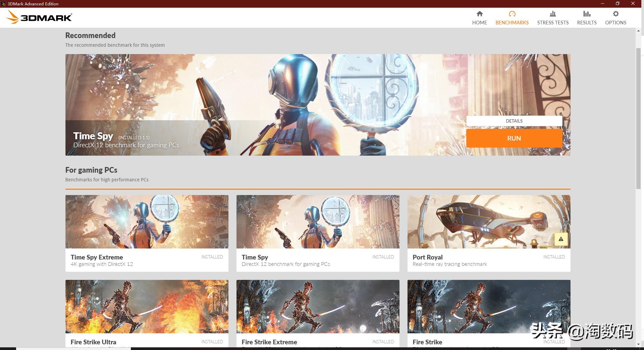644x350 pixels.
Task: Open Time Spy details
Action: point(514,121)
